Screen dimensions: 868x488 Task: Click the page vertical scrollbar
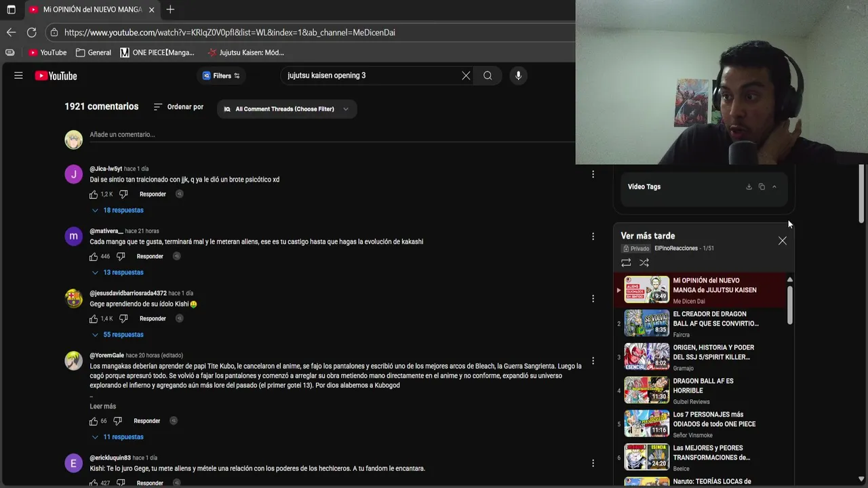pos(862,193)
